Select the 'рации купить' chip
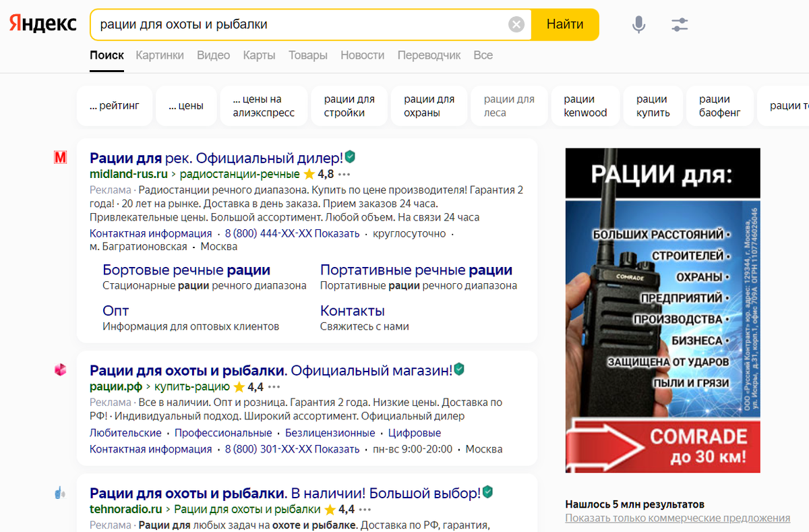 pyautogui.click(x=653, y=106)
